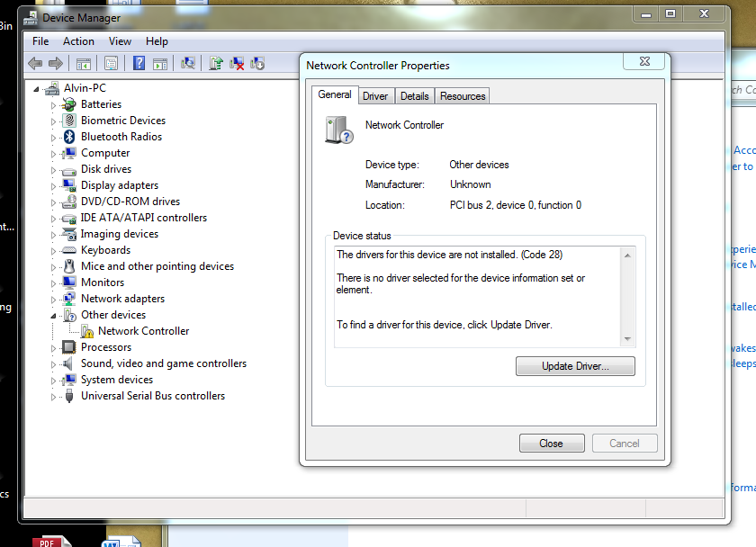Click the Uninstall device toolbar icon
Screen dimensions: 756x547
pos(238,63)
